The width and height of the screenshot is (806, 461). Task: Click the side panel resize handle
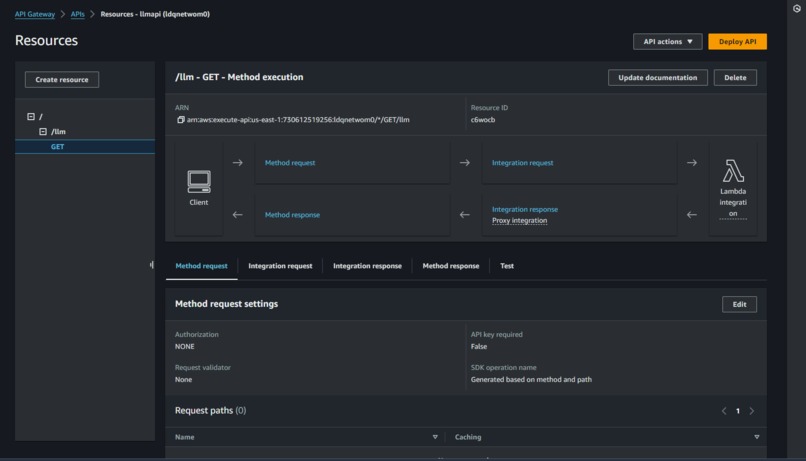152,265
